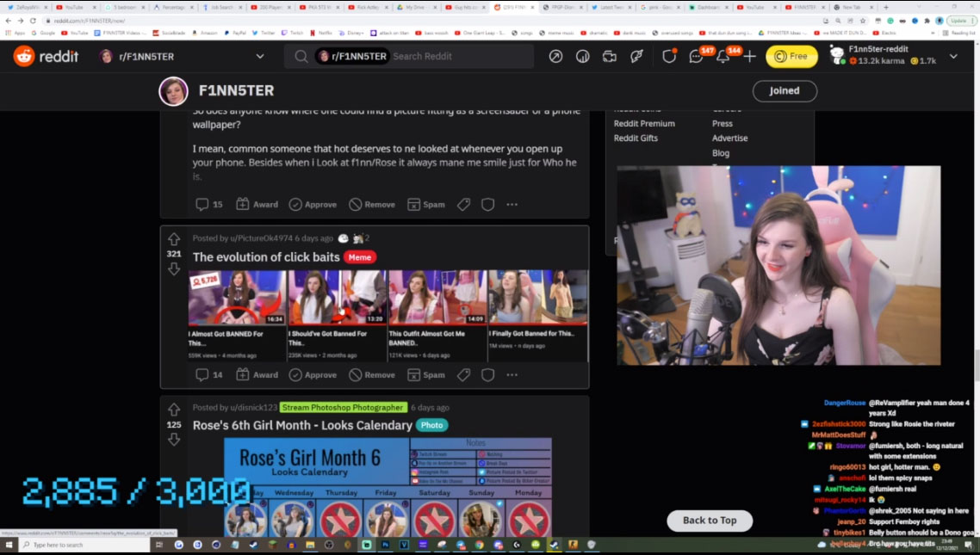
Task: Open the Reading list in bookmarks bar
Action: point(958,33)
